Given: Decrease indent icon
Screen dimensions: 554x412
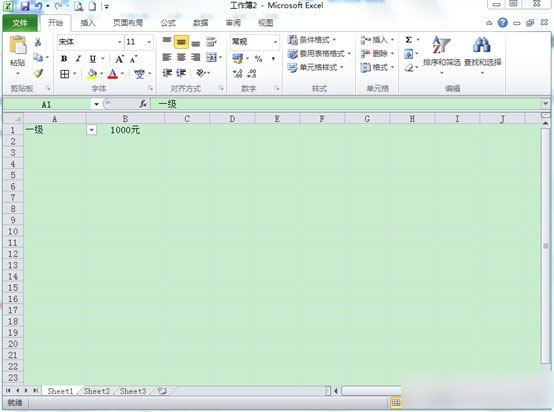Looking at the screenshot, I should 167,73.
